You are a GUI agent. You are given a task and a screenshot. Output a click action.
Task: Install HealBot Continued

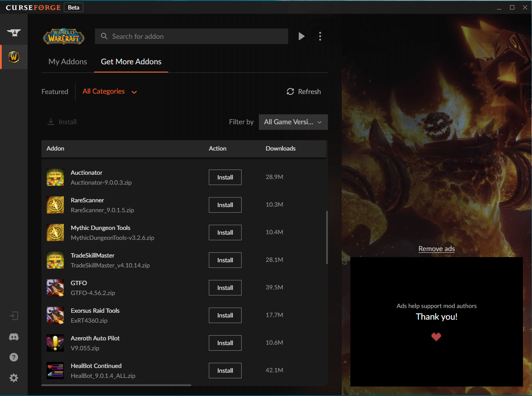coord(225,371)
